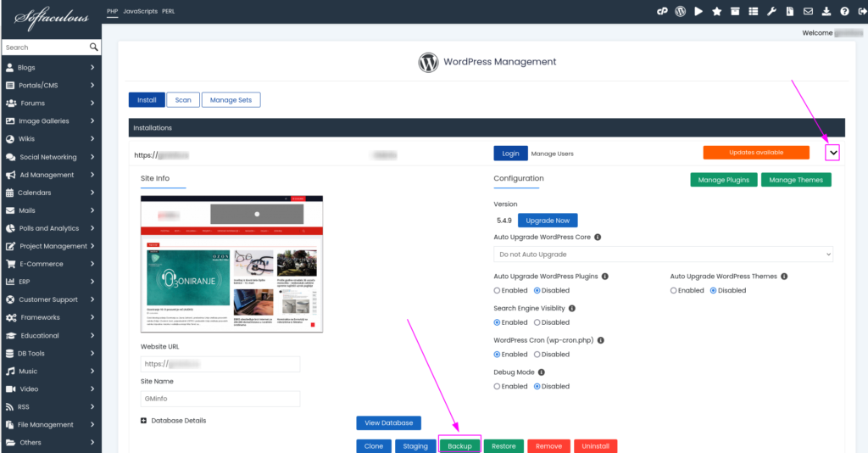Click the play (demos) icon in top bar

(x=698, y=11)
